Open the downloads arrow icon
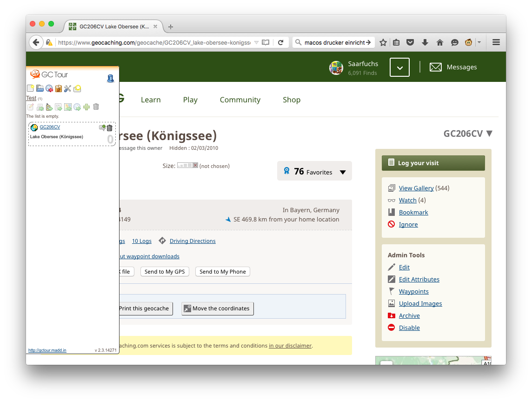This screenshot has width=532, height=402. [x=425, y=42]
